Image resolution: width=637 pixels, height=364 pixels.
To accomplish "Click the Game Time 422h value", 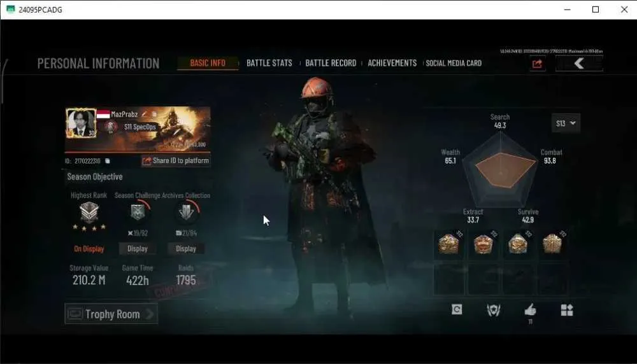I will tap(138, 280).
